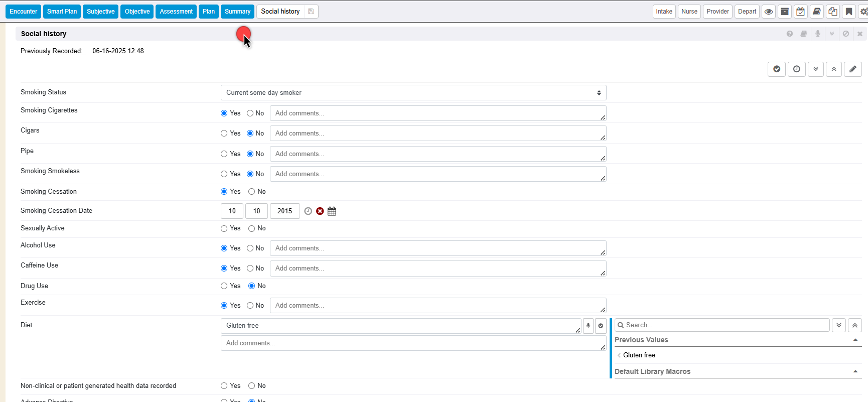This screenshot has height=402, width=868.
Task: Click the eye icon in top toolbar
Action: [x=768, y=12]
